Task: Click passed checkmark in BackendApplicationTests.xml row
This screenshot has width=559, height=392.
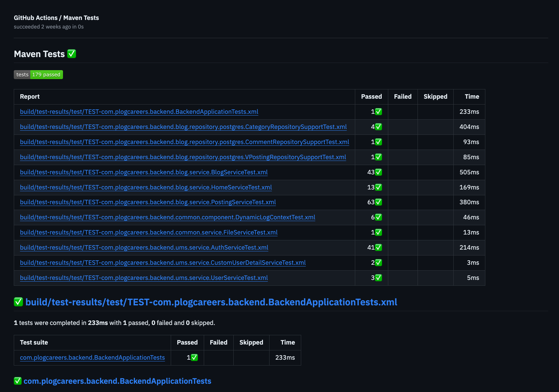Action: 378,112
